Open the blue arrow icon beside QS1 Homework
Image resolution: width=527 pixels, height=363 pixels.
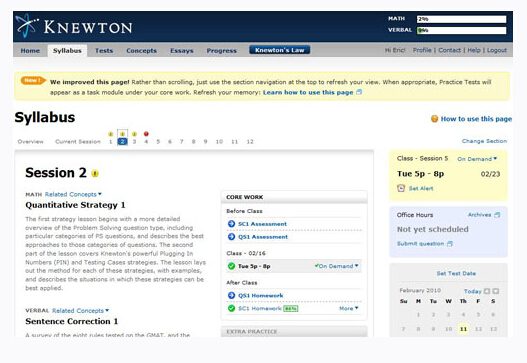click(231, 295)
